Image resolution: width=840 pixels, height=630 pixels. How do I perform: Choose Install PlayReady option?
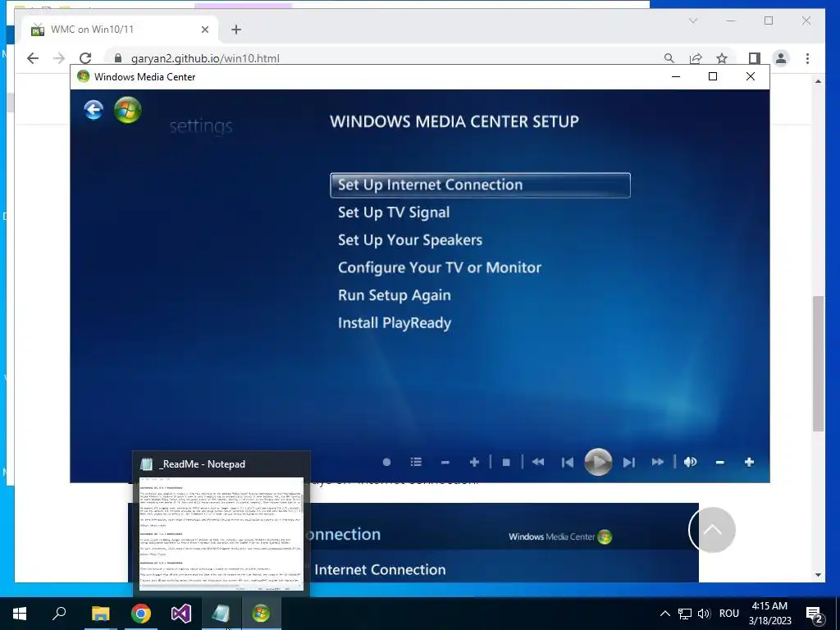tap(395, 323)
